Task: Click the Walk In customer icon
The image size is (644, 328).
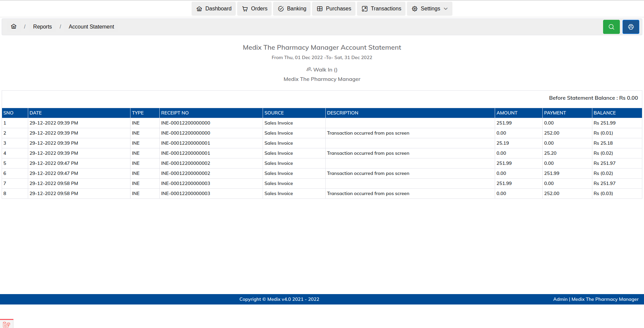Action: click(x=309, y=69)
